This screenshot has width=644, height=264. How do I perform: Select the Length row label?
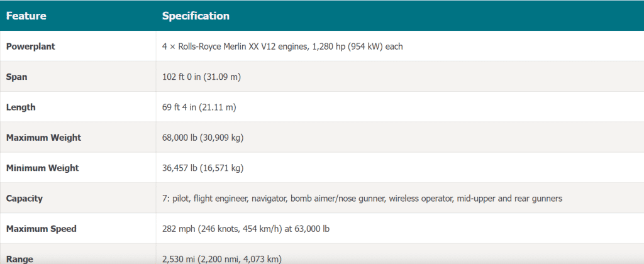[x=21, y=107]
